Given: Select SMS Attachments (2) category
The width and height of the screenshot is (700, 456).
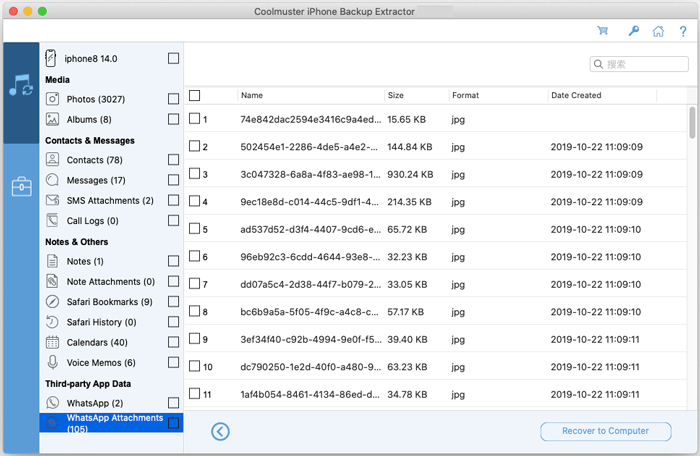Looking at the screenshot, I should (110, 201).
